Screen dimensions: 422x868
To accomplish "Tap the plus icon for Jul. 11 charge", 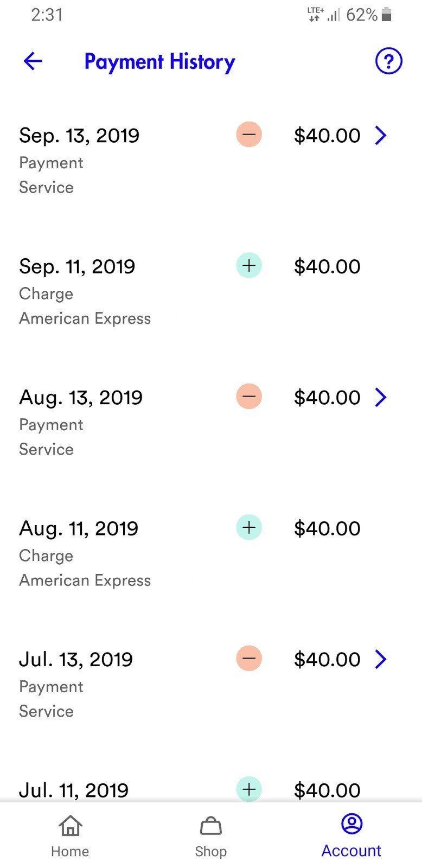I will click(249, 789).
